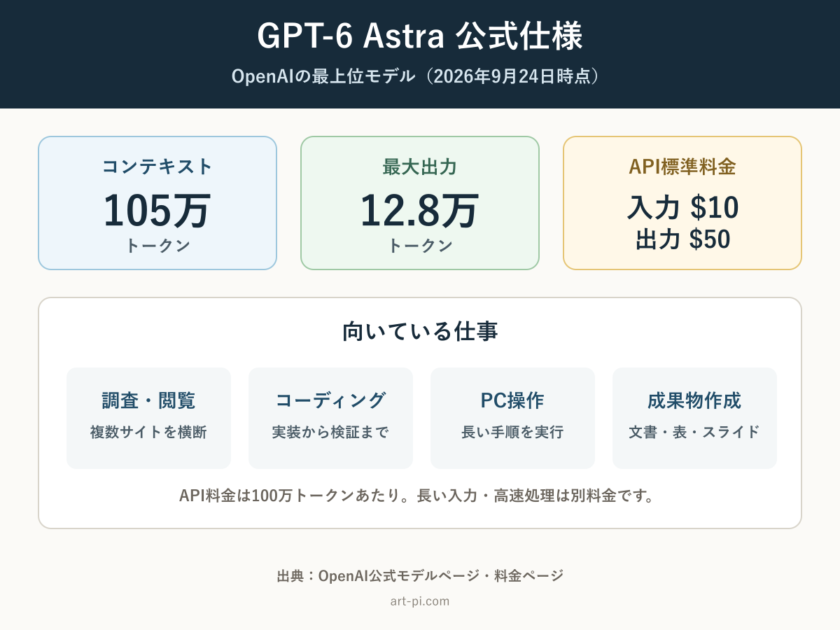Select the '成果物作成' tile heading
Image resolution: width=840 pixels, height=630 pixels.
tap(694, 400)
